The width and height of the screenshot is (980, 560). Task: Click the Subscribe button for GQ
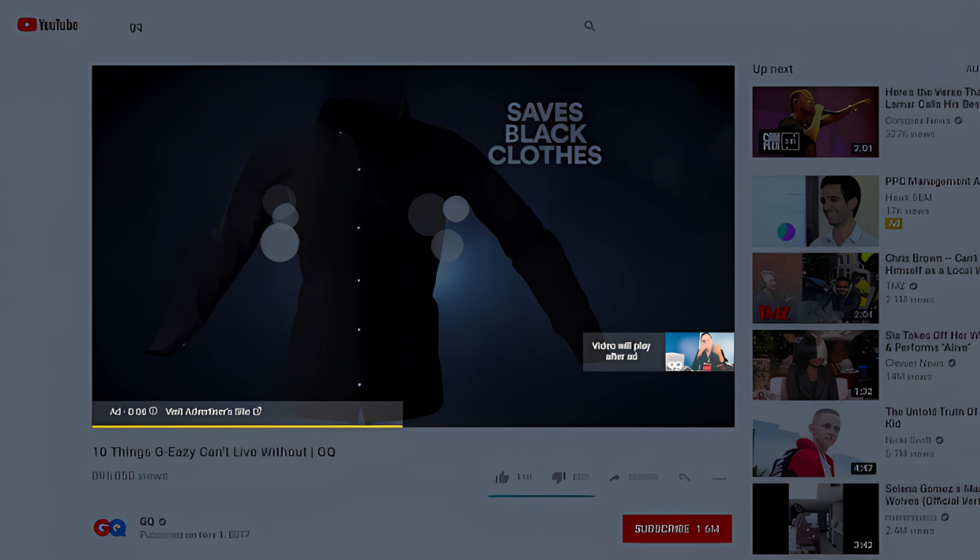tap(677, 529)
